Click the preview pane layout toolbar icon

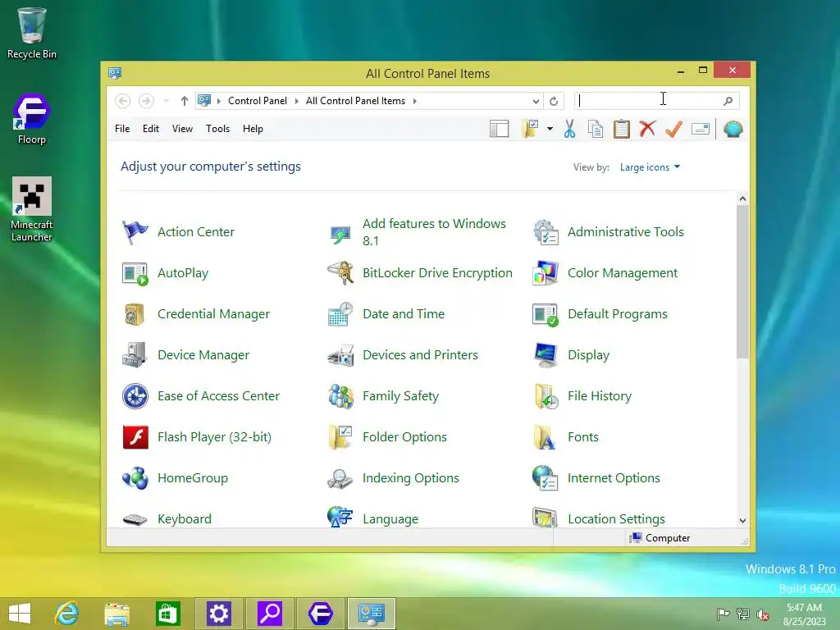click(500, 129)
